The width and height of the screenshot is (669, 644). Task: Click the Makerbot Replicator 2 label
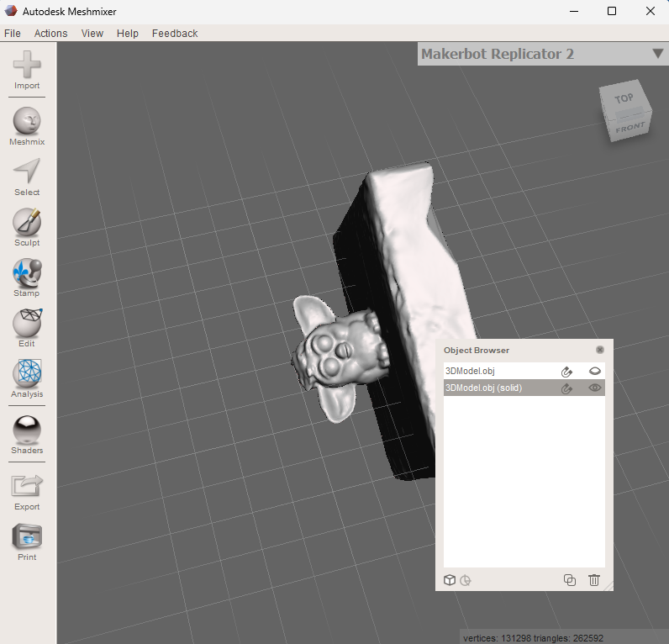tap(498, 54)
